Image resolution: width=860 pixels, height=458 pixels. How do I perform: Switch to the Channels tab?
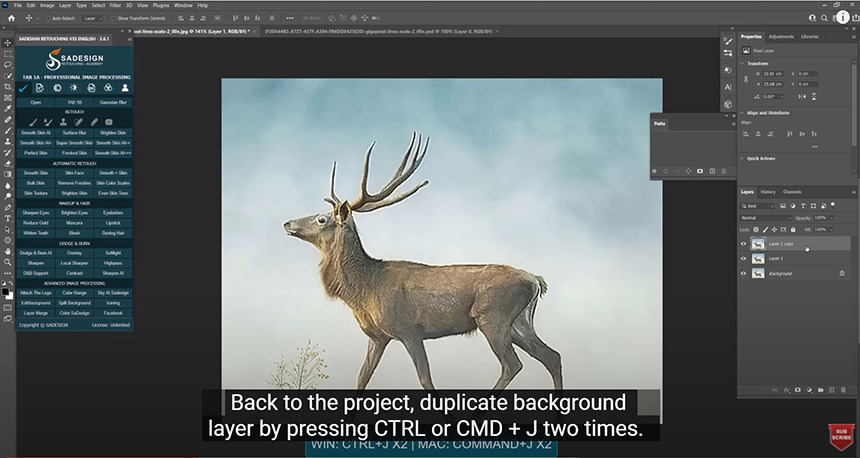(792, 191)
